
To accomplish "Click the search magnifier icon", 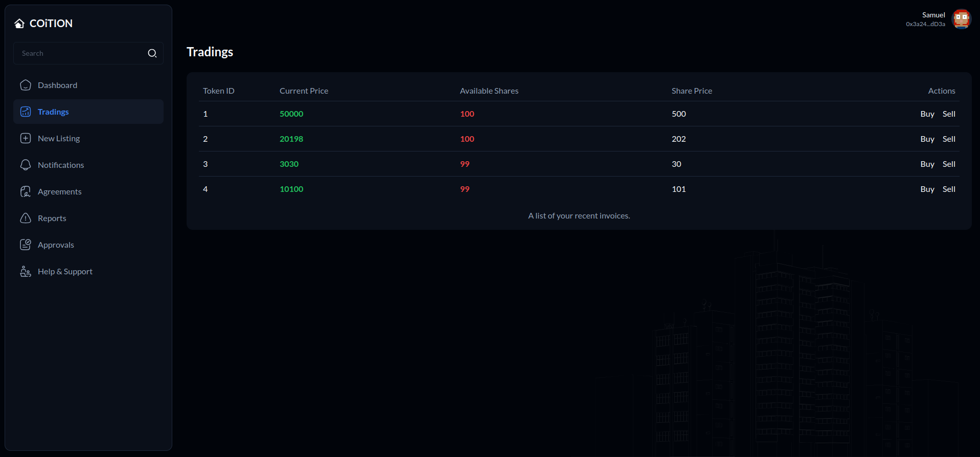I will [152, 53].
